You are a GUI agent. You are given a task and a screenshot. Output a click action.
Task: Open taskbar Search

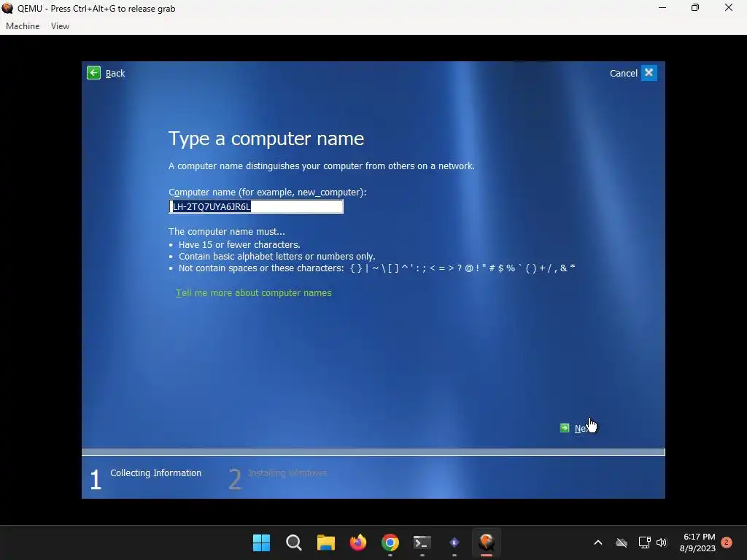tap(293, 542)
